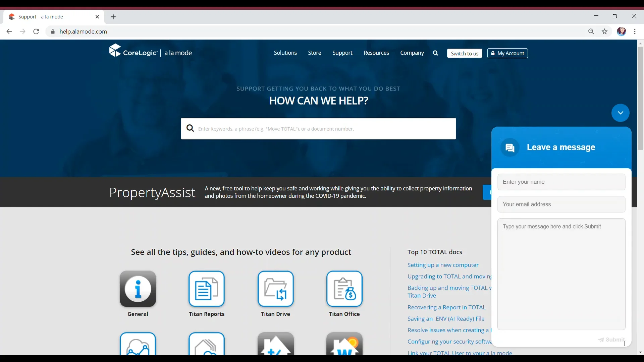Reload the page with the refresh icon
The width and height of the screenshot is (644, 362).
pyautogui.click(x=36, y=32)
